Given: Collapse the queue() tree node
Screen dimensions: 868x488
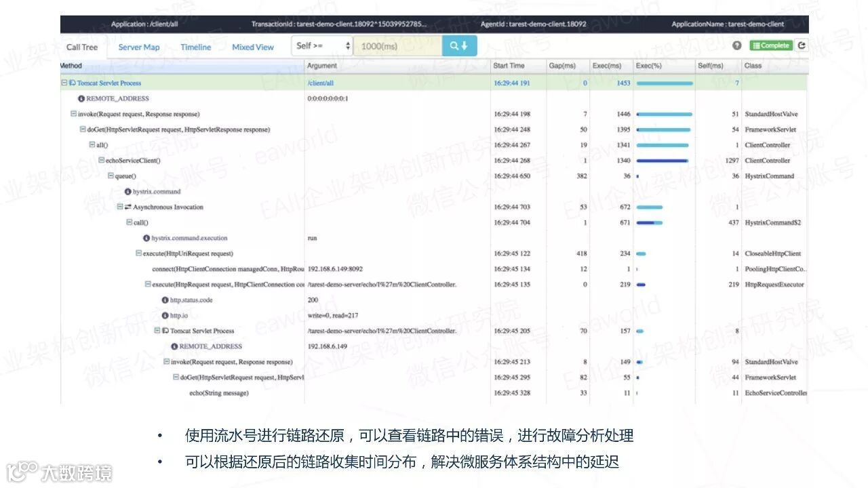Looking at the screenshot, I should pos(111,176).
